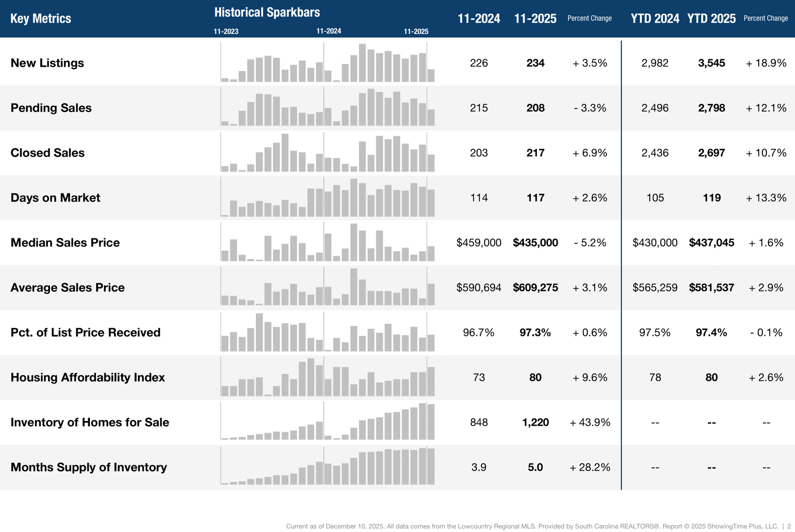Select the Average Sales Price row label
The image size is (795, 532).
pos(67,287)
